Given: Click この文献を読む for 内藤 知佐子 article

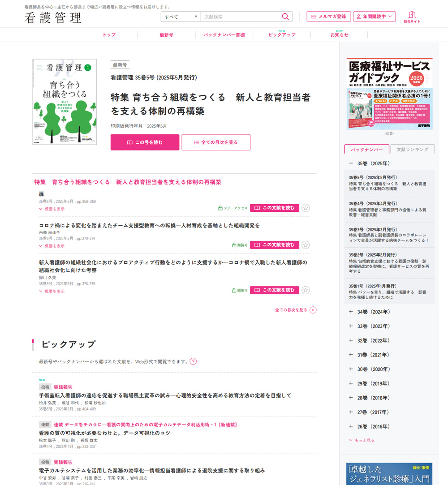Looking at the screenshot, I should pos(275,245).
